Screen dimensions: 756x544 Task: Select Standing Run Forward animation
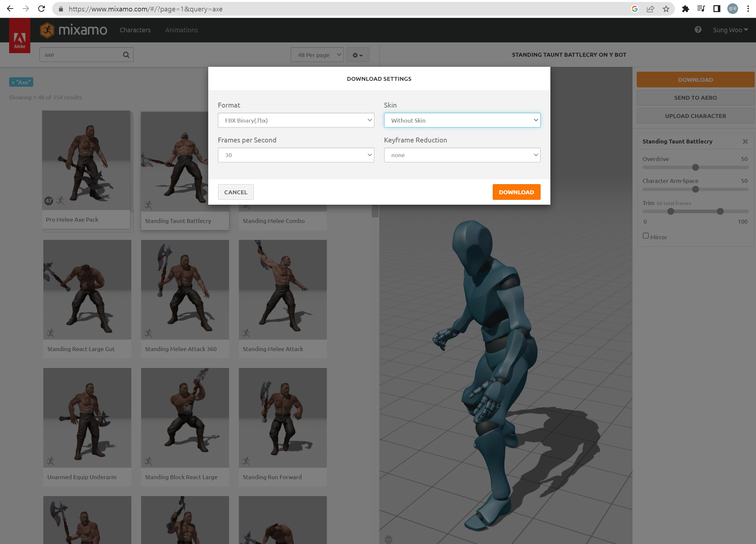pos(283,427)
